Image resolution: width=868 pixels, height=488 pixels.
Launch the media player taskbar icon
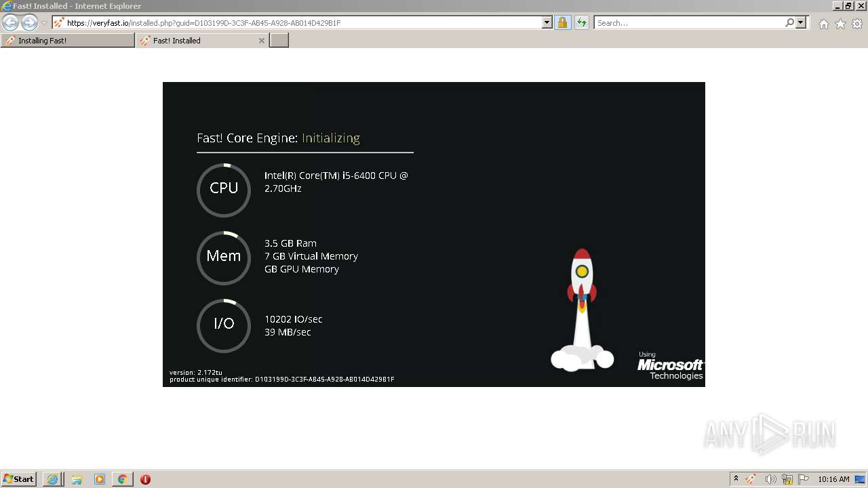point(100,479)
